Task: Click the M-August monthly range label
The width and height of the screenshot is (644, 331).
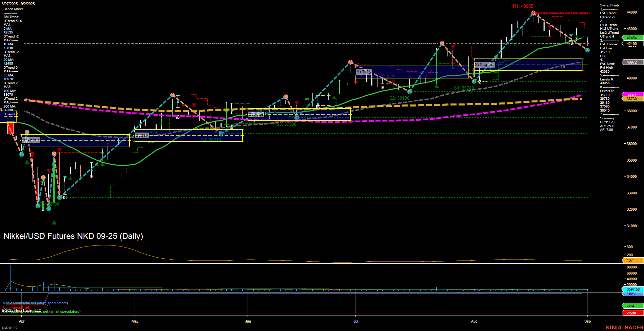Action: click(x=485, y=64)
